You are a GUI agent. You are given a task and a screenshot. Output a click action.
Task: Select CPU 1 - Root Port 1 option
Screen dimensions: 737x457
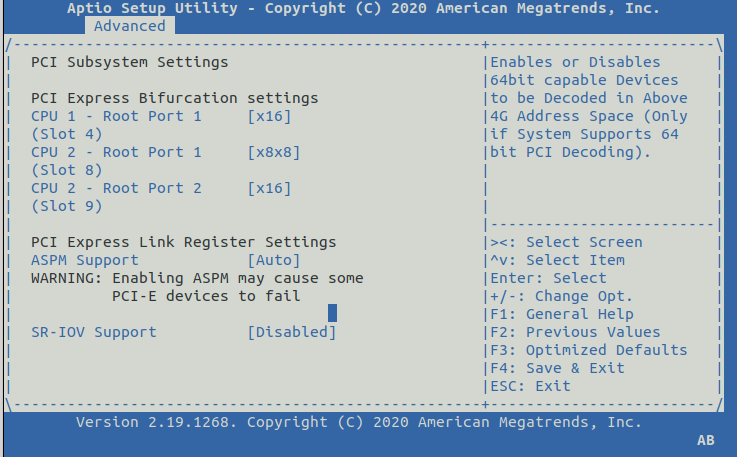pos(116,116)
